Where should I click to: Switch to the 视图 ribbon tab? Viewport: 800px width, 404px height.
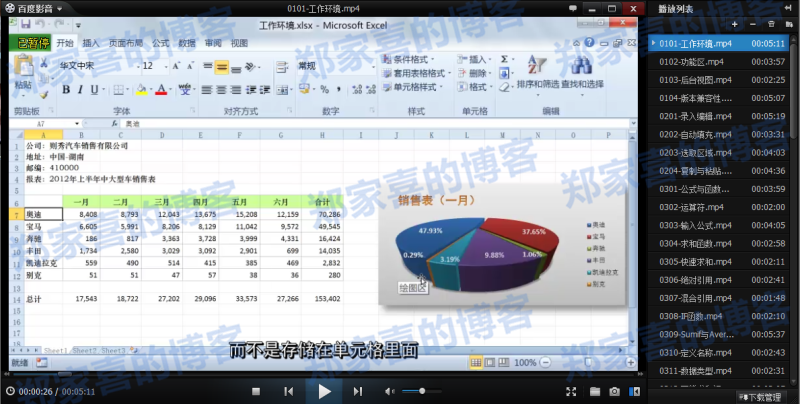tap(239, 43)
